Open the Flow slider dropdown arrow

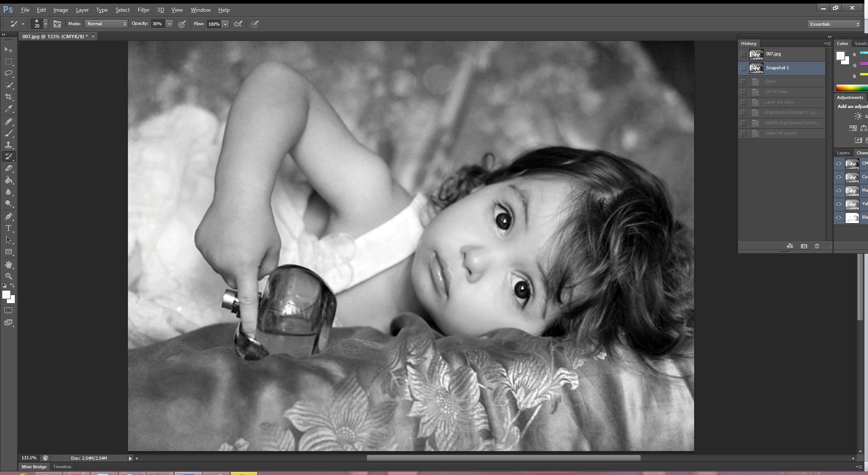pos(225,24)
